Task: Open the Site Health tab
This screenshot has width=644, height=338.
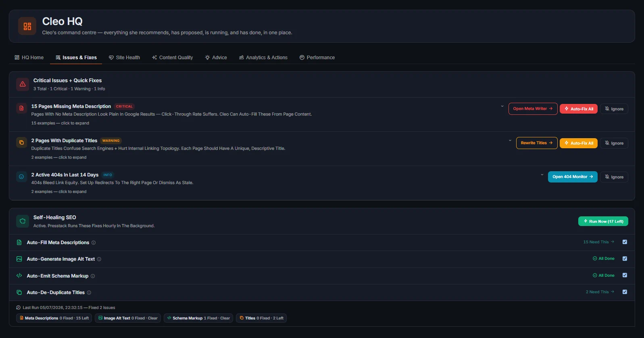Action: click(124, 58)
